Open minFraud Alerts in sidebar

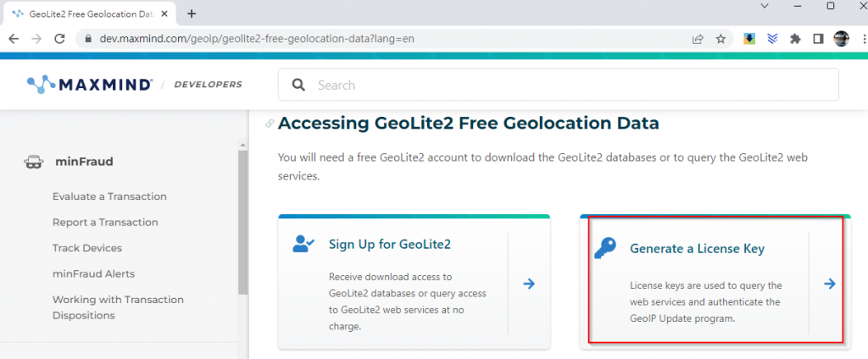[x=93, y=273]
